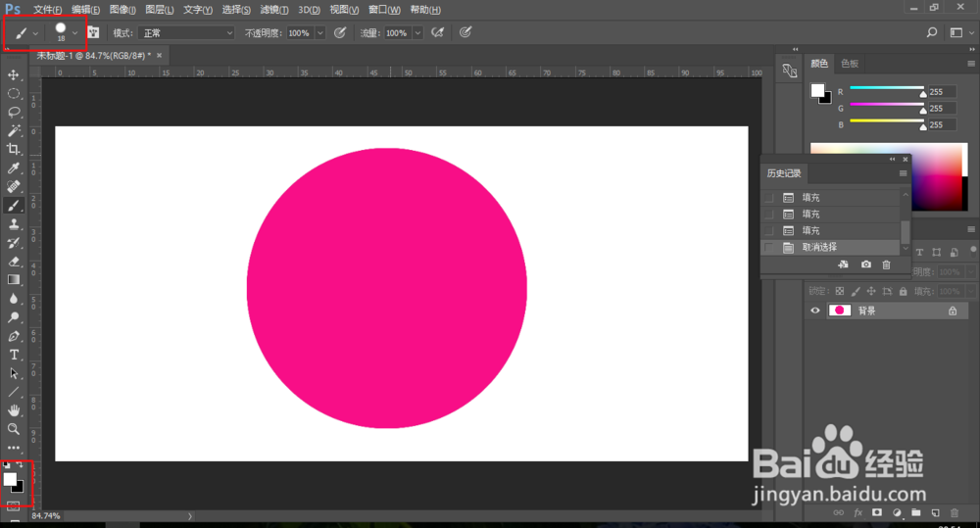Open the 图像(I) menu
980x528 pixels.
click(x=122, y=10)
